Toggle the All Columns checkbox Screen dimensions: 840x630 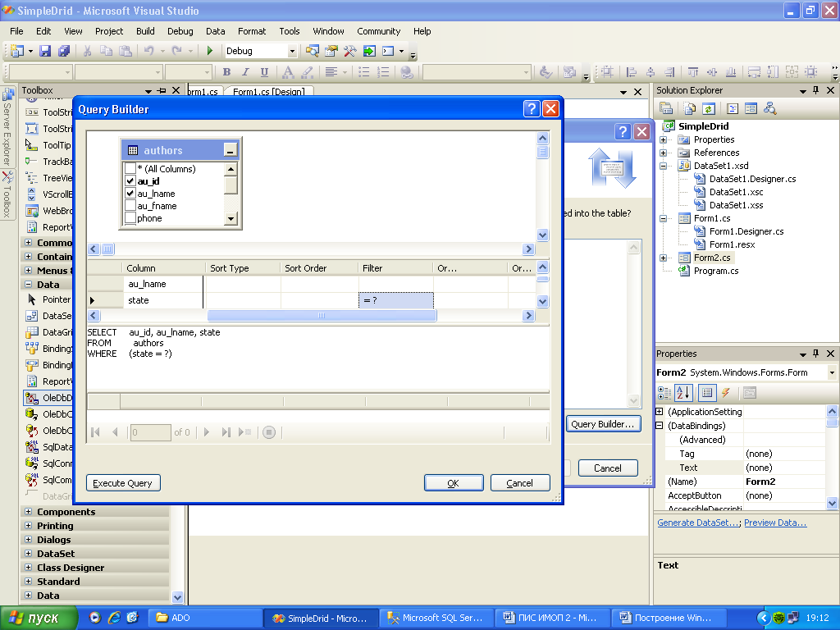pyautogui.click(x=130, y=169)
